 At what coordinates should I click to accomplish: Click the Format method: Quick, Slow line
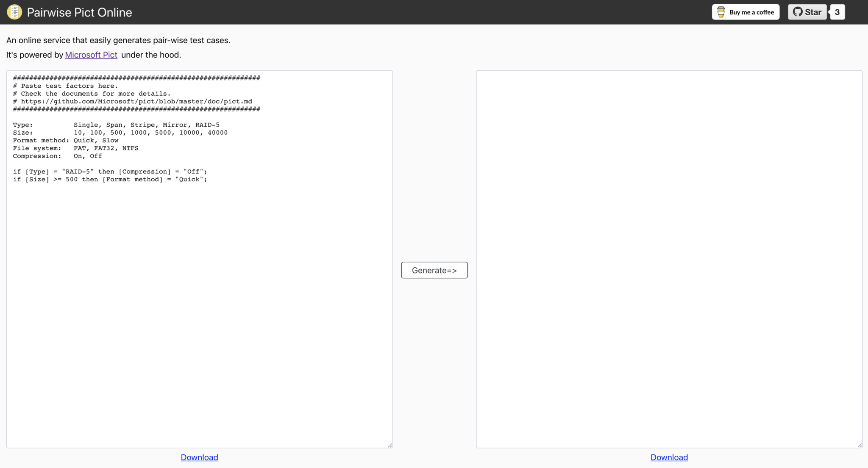[x=66, y=141]
